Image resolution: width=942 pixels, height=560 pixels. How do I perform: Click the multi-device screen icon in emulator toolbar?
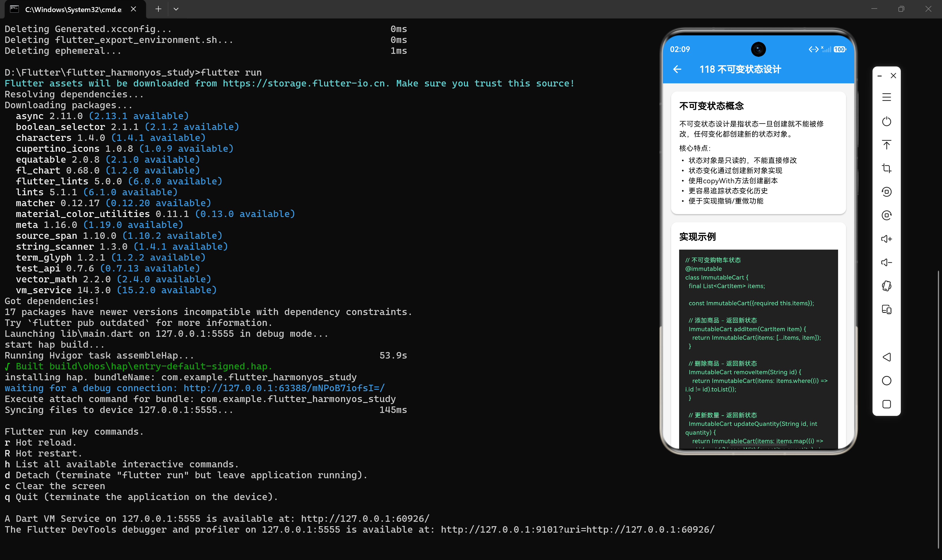(x=886, y=309)
